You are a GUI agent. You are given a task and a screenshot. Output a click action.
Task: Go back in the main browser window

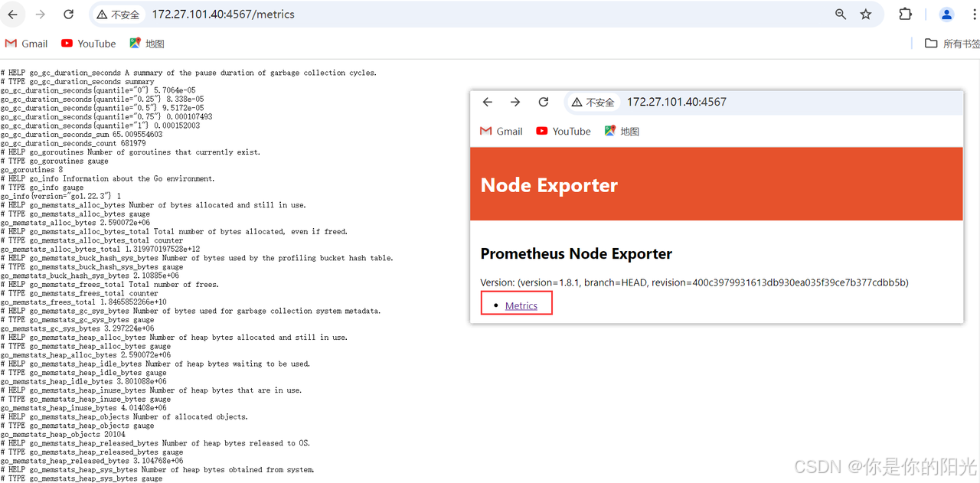12,15
